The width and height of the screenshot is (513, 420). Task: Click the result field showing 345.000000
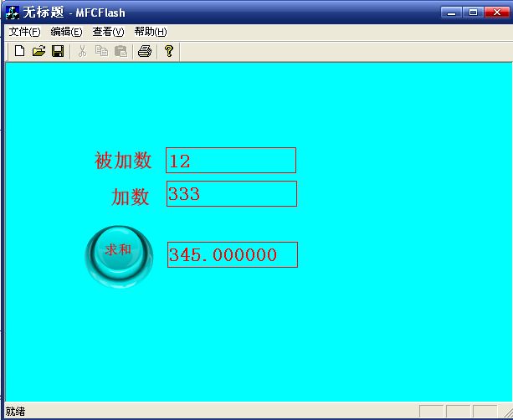pos(233,254)
